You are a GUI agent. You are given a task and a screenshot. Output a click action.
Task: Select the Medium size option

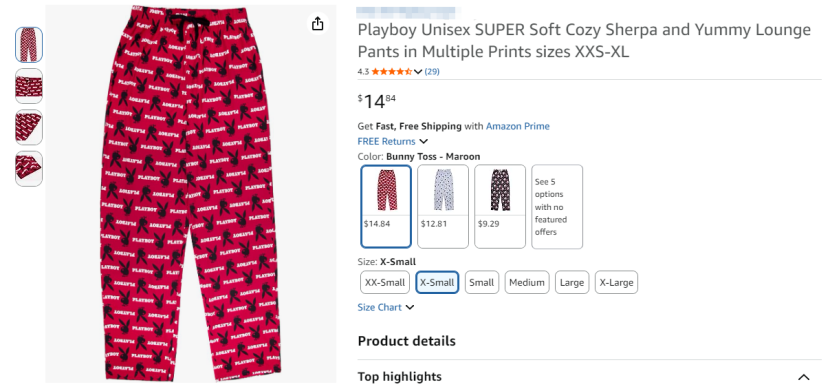point(527,282)
